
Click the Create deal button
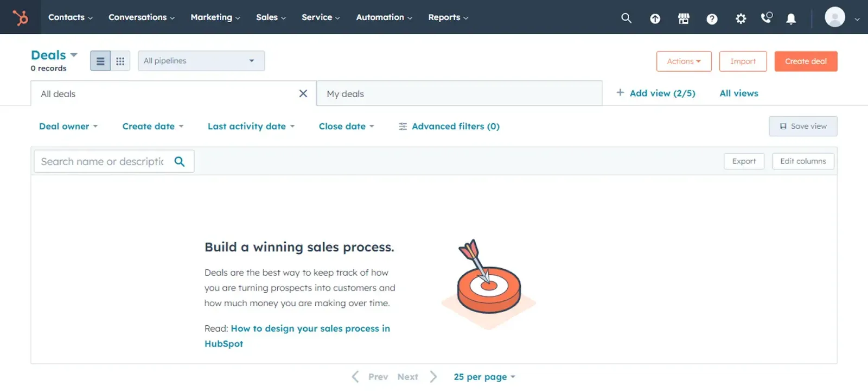[x=806, y=61]
